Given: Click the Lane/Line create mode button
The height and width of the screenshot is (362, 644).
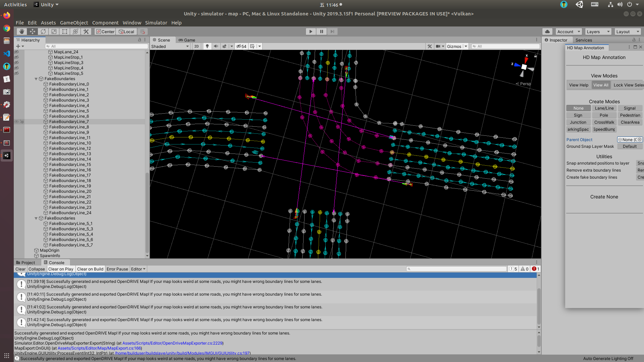Looking at the screenshot, I should pyautogui.click(x=604, y=108).
